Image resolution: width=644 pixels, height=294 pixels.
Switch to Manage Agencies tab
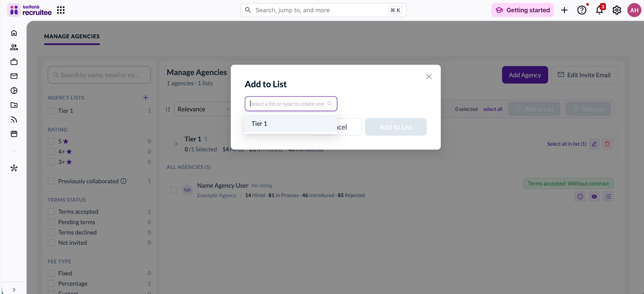[x=72, y=36]
